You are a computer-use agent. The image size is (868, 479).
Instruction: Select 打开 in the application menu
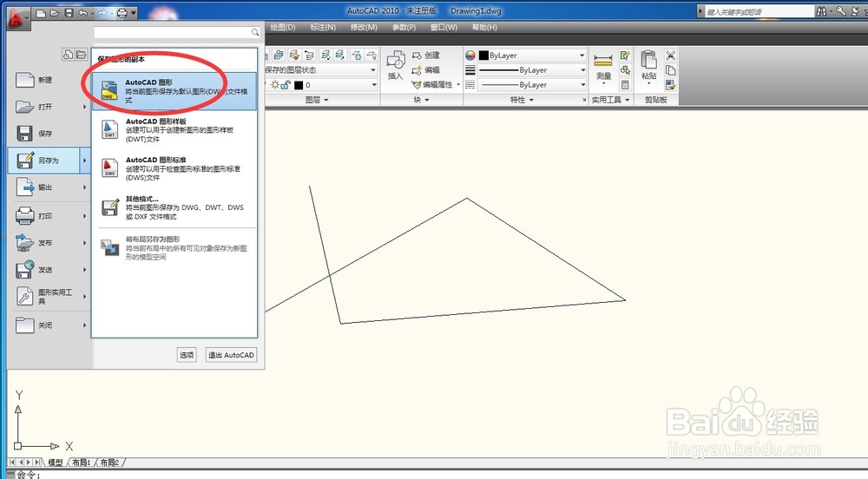[49, 107]
